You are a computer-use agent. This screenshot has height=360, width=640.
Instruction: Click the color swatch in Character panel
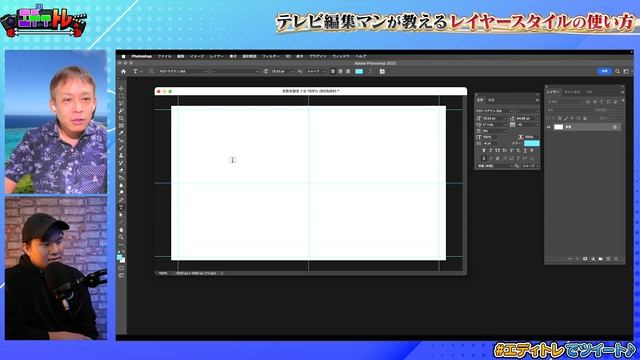click(x=531, y=143)
